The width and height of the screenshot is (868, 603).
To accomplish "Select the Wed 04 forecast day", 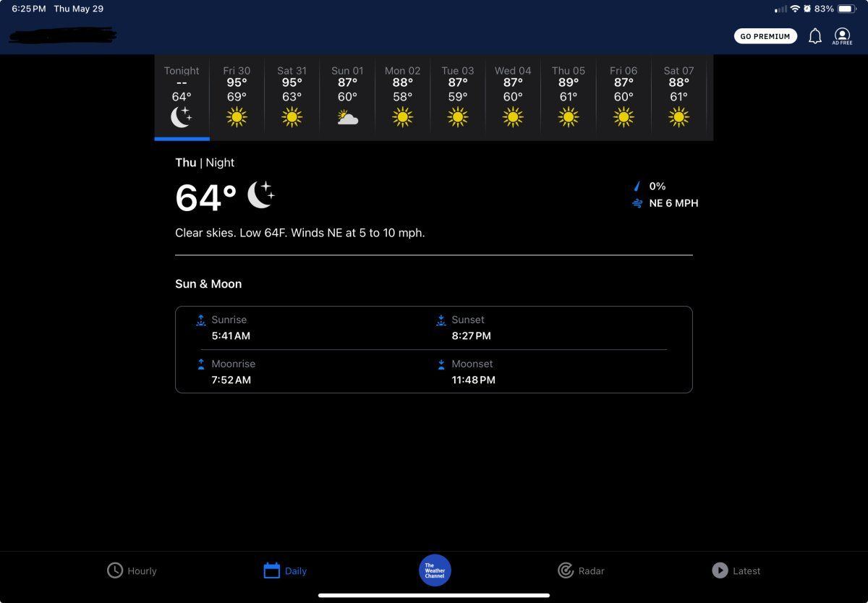I will point(513,97).
